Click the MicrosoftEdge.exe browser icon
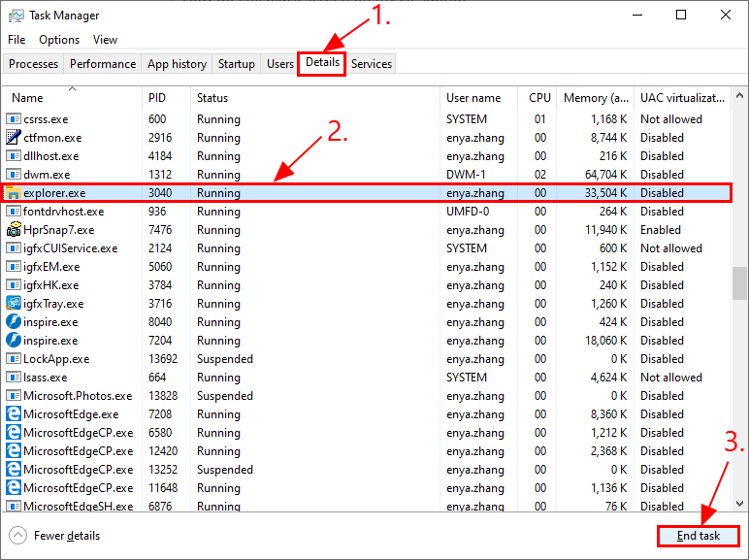749x560 pixels. (x=14, y=414)
